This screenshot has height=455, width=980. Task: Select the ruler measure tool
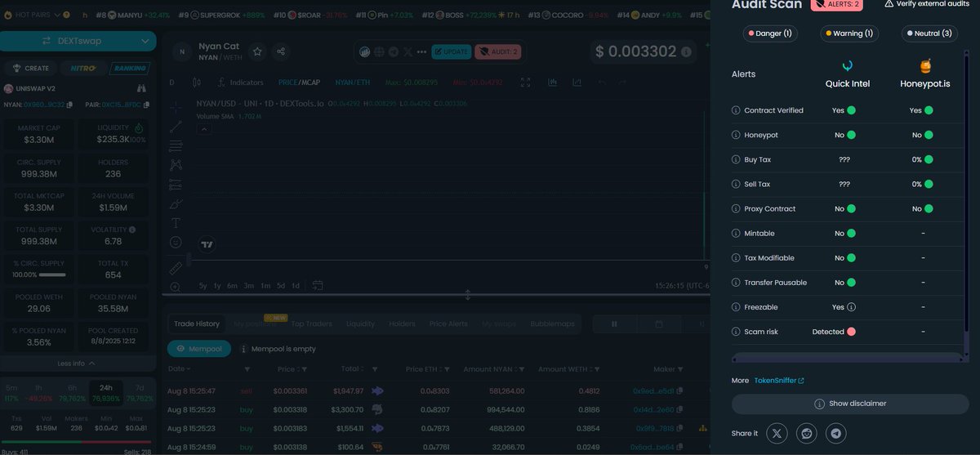(176, 268)
